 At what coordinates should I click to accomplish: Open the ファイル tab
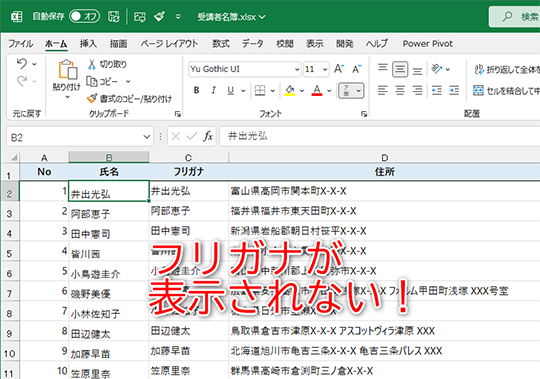[20, 43]
